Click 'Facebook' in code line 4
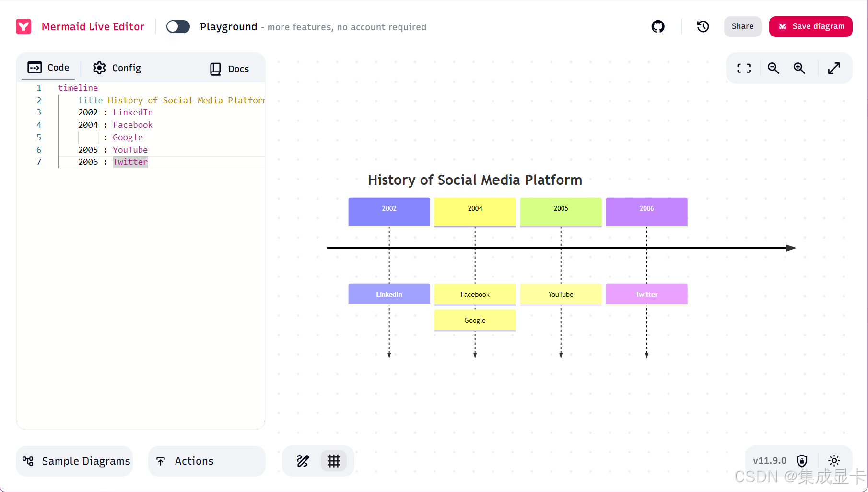 [133, 125]
